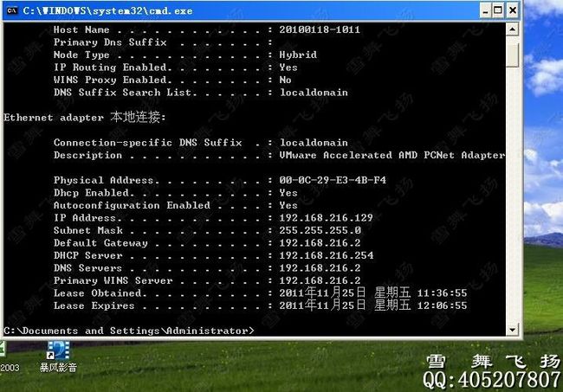Click the scrollbar up arrow
The width and height of the screenshot is (563, 392).
click(x=513, y=29)
